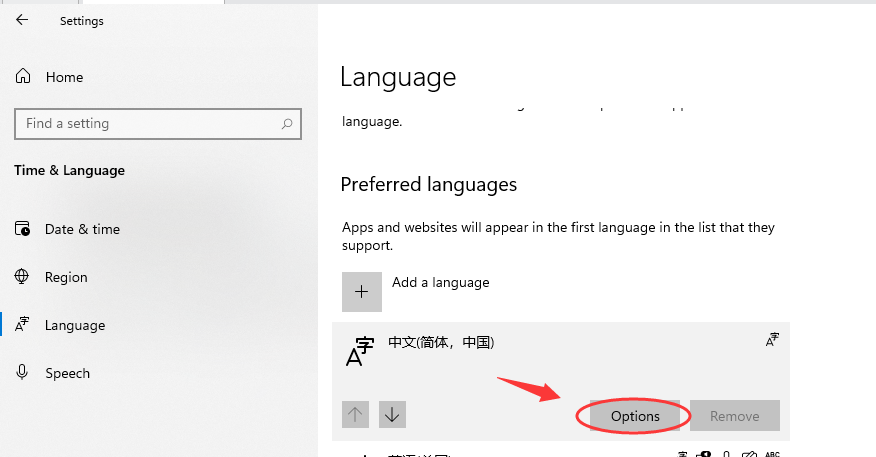Click the plus icon to add a language
Viewport: 876px width, 457px height.
pos(361,292)
